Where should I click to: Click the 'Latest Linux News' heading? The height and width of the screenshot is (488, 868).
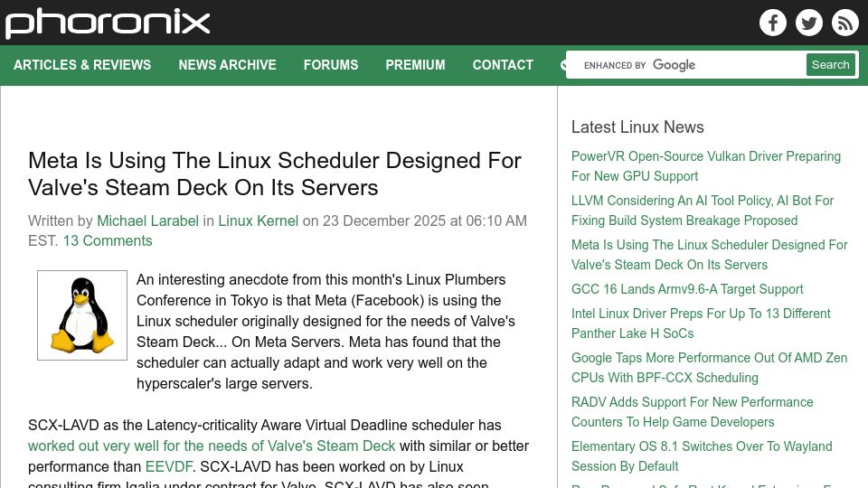(x=637, y=127)
